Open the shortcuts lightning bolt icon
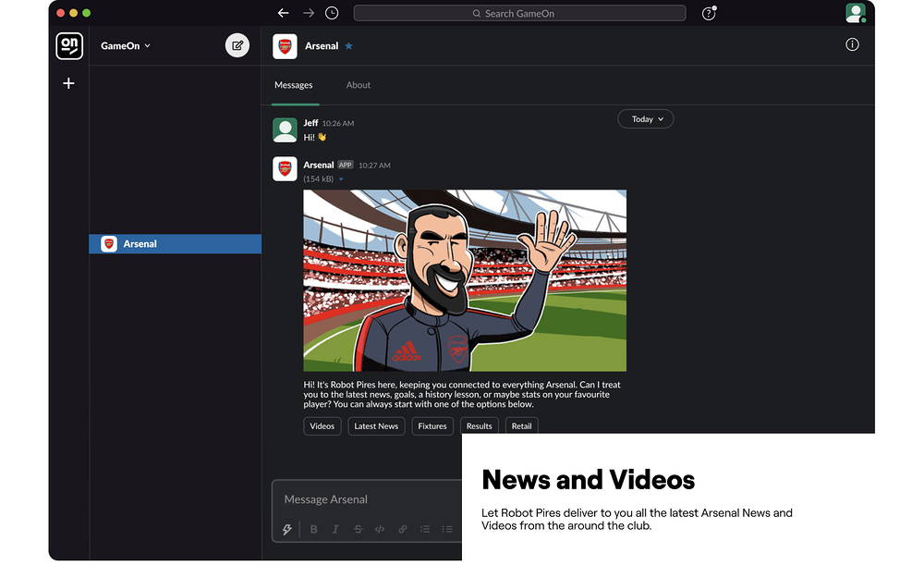This screenshot has width=924, height=578. (x=287, y=529)
